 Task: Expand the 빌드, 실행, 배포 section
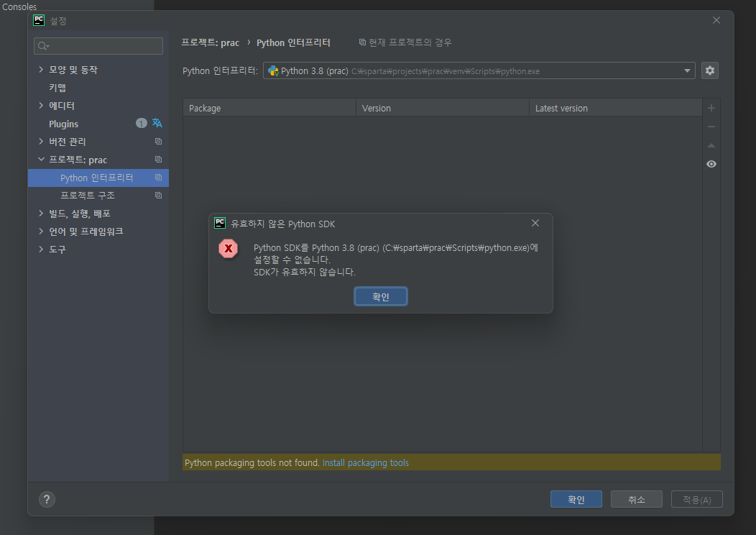coord(41,214)
